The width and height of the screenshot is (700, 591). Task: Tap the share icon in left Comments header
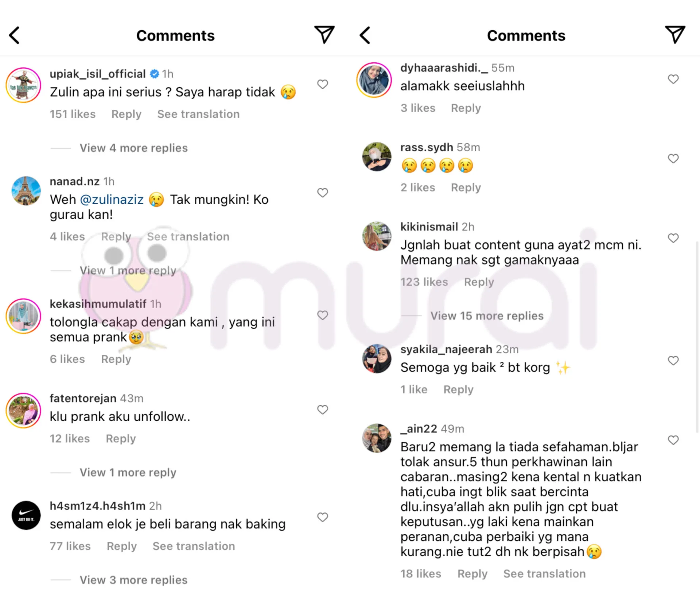(x=324, y=35)
